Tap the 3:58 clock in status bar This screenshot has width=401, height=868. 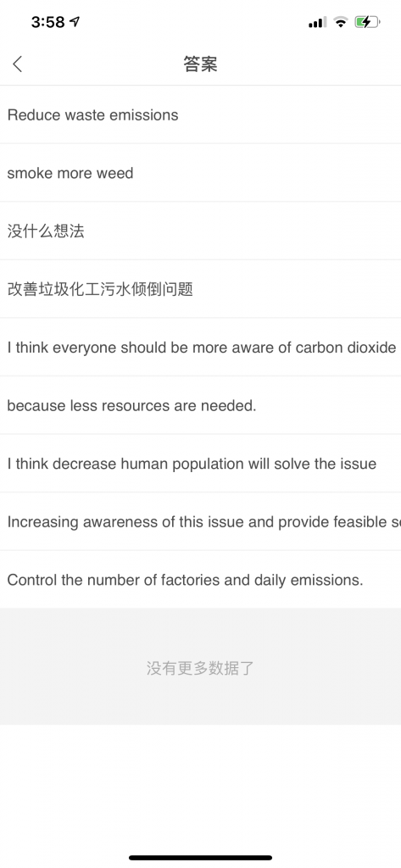48,22
